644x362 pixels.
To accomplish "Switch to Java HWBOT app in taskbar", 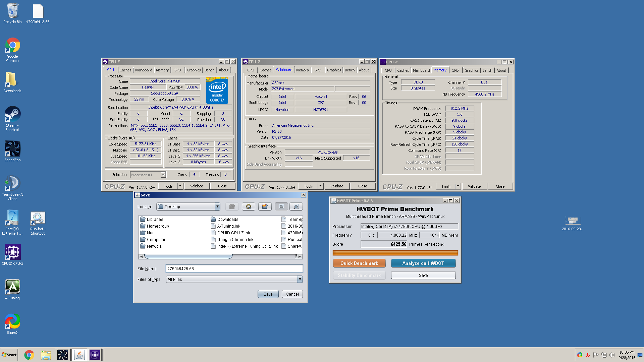I will tap(79, 355).
